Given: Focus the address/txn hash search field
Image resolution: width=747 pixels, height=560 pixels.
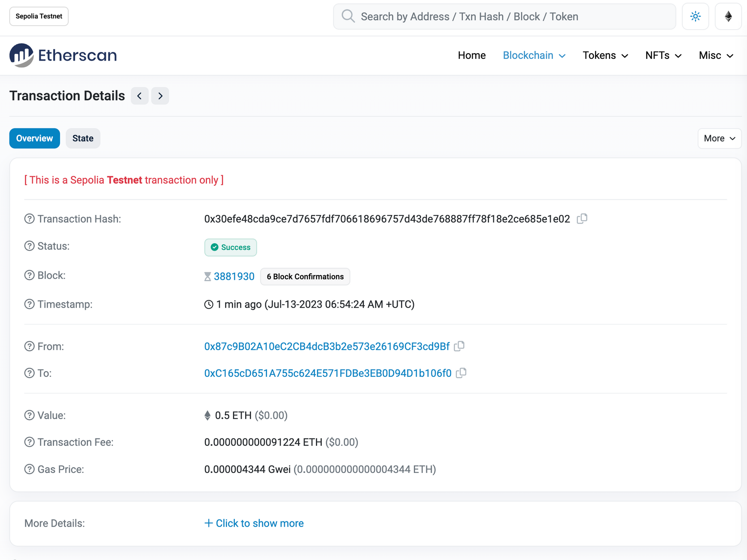Looking at the screenshot, I should click(504, 16).
